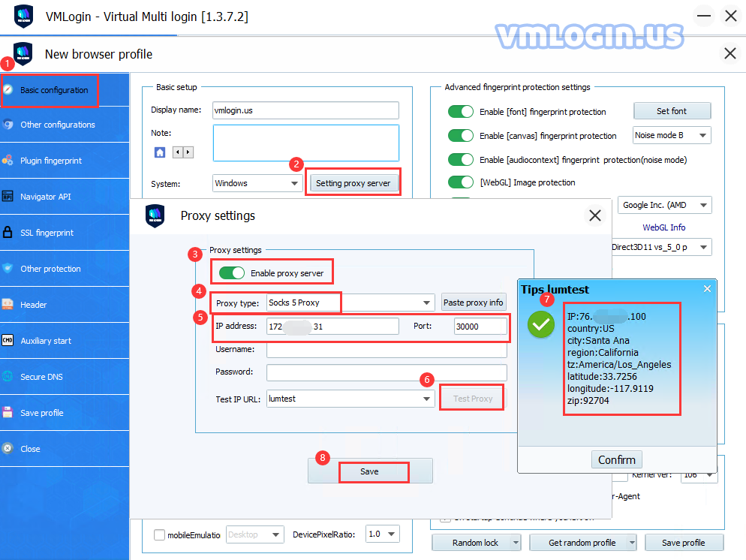
Task: Expand the Random lock dropdown arrow
Action: click(516, 543)
